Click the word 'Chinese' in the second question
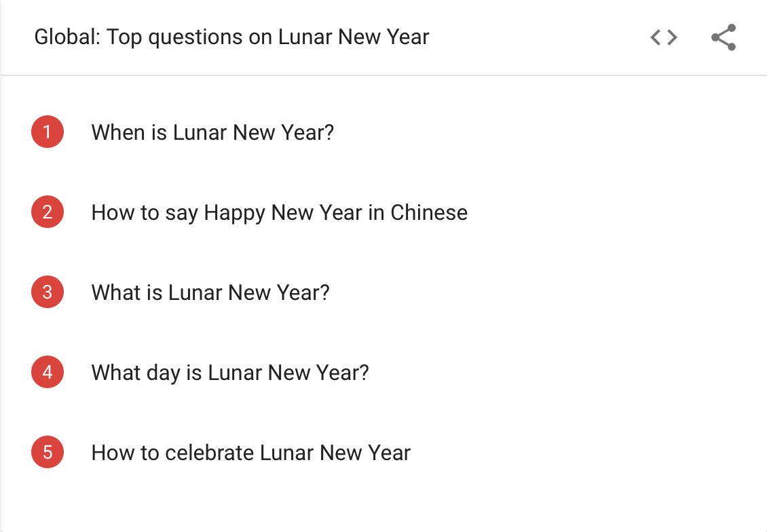This screenshot has height=532, width=767. click(x=429, y=212)
